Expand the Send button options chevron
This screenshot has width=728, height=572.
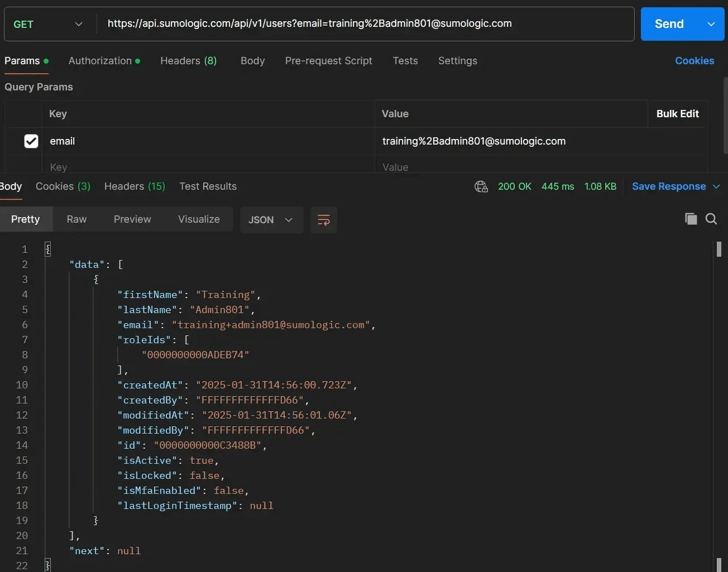[711, 24]
